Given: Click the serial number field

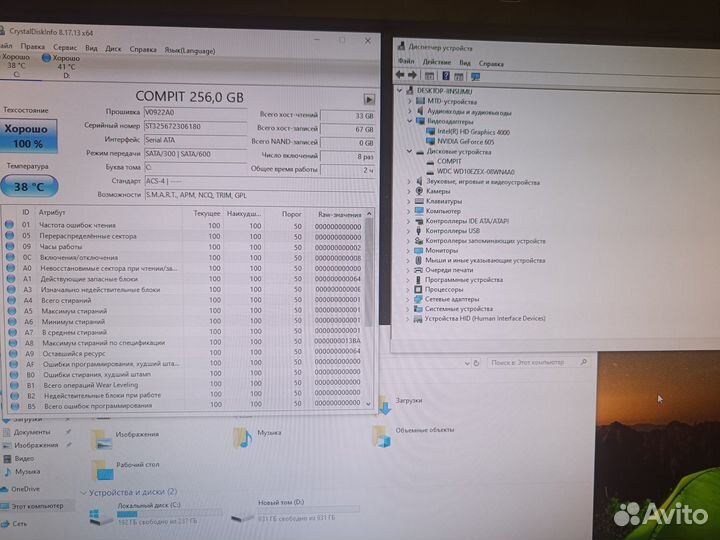Looking at the screenshot, I should tap(195, 127).
